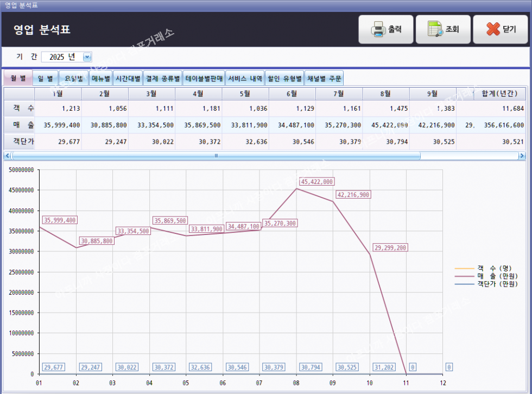The height and width of the screenshot is (394, 532).
Task: Click the horizontal scrollbar thumb of the table
Action: (216, 156)
